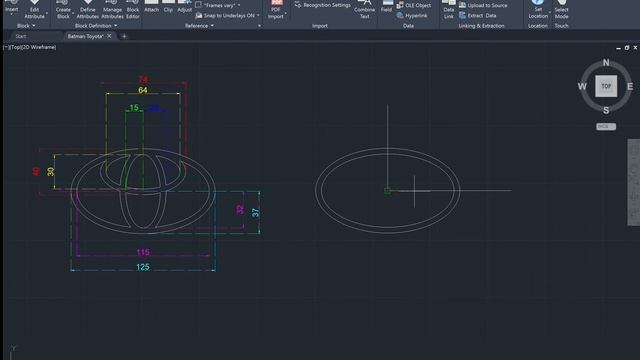Minimize the drawing viewport window
Viewport: 640px width, 360px height.
pyautogui.click(x=618, y=48)
